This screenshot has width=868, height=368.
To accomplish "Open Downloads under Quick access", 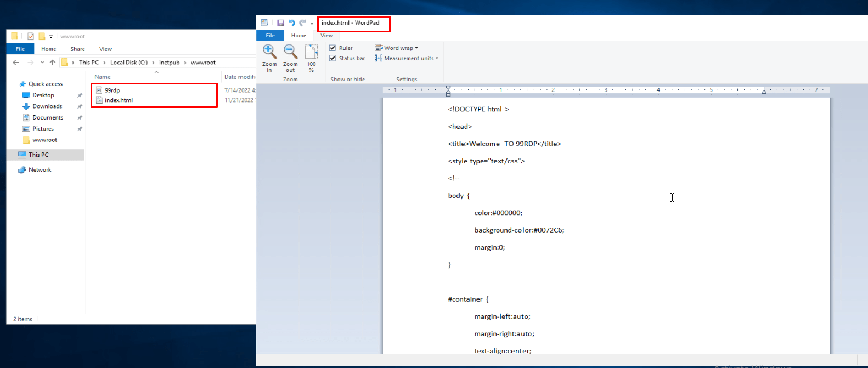I will [47, 106].
